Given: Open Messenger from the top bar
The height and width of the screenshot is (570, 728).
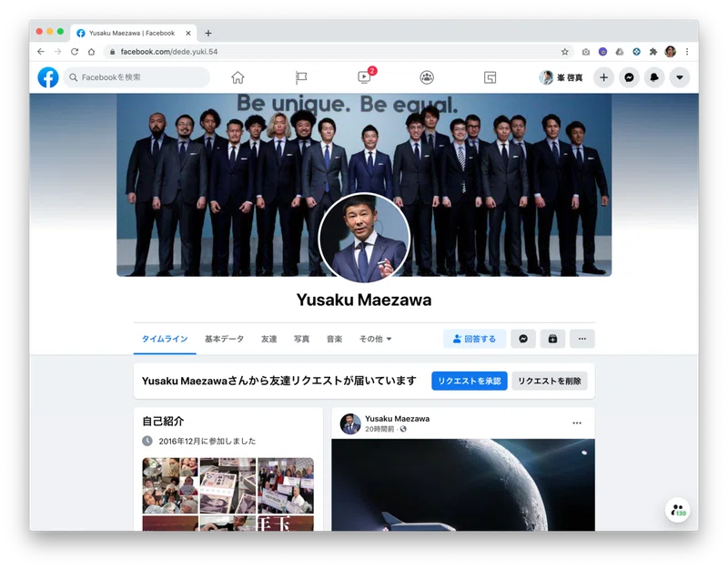Looking at the screenshot, I should click(629, 77).
